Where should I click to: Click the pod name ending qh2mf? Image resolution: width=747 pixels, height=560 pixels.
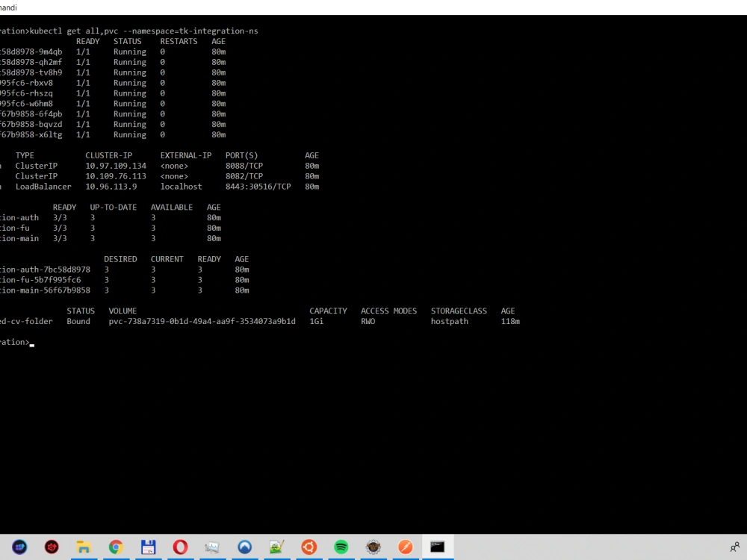(x=31, y=63)
